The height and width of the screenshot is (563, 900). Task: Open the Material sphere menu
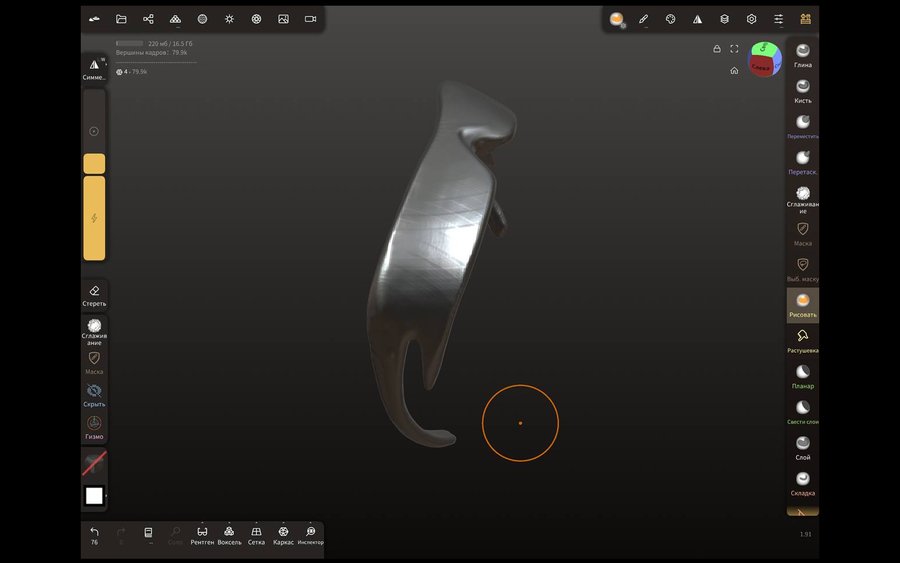click(x=202, y=19)
